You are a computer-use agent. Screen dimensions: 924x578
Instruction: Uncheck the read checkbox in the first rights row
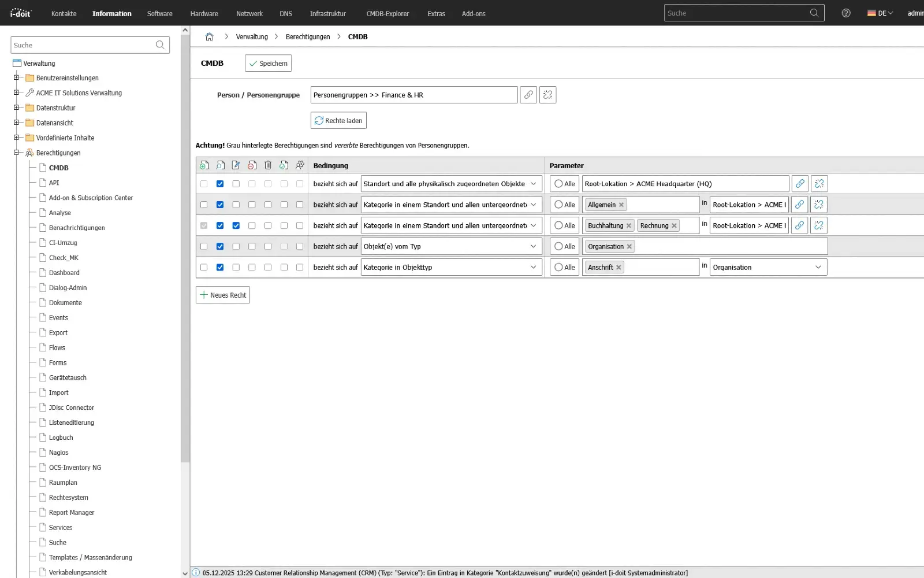[220, 184]
